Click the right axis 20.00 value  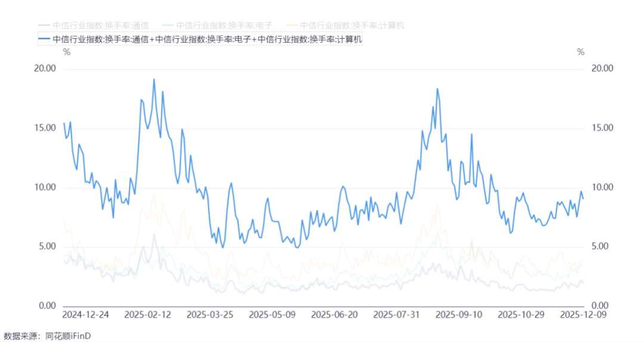602,69
